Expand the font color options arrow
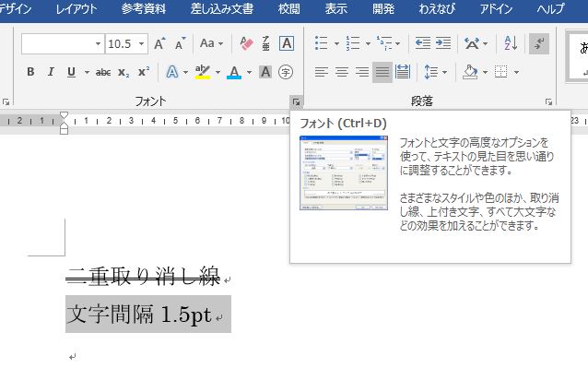This screenshot has height=368, width=588. click(x=250, y=72)
